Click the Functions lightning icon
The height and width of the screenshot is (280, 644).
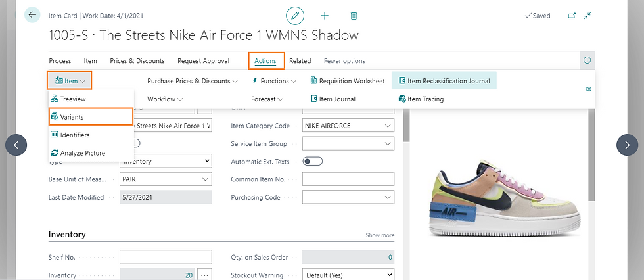tap(255, 81)
